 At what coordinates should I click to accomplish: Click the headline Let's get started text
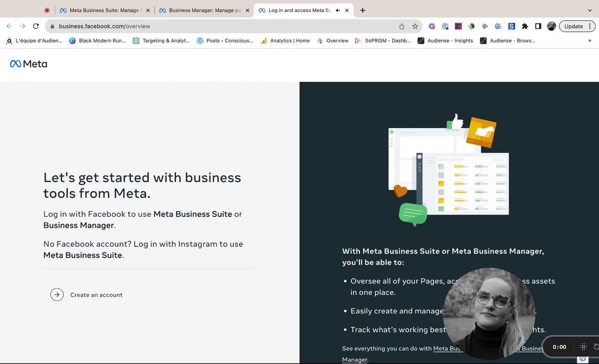(142, 185)
